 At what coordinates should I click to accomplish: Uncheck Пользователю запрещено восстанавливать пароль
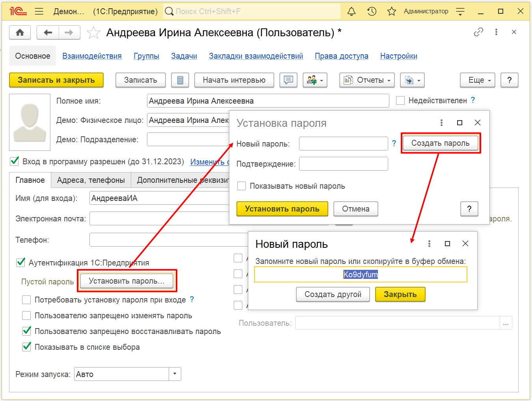(26, 331)
